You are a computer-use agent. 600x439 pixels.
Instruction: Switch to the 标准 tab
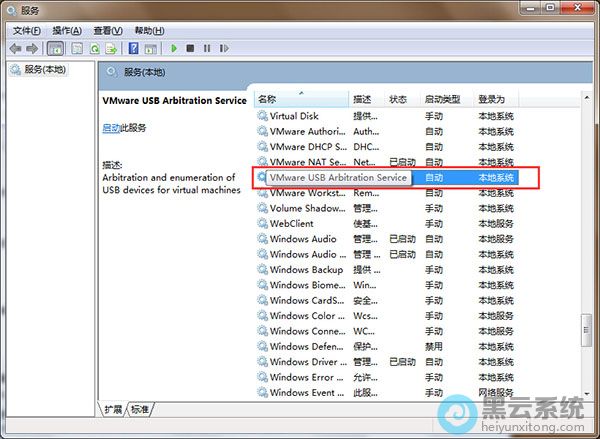click(x=140, y=409)
